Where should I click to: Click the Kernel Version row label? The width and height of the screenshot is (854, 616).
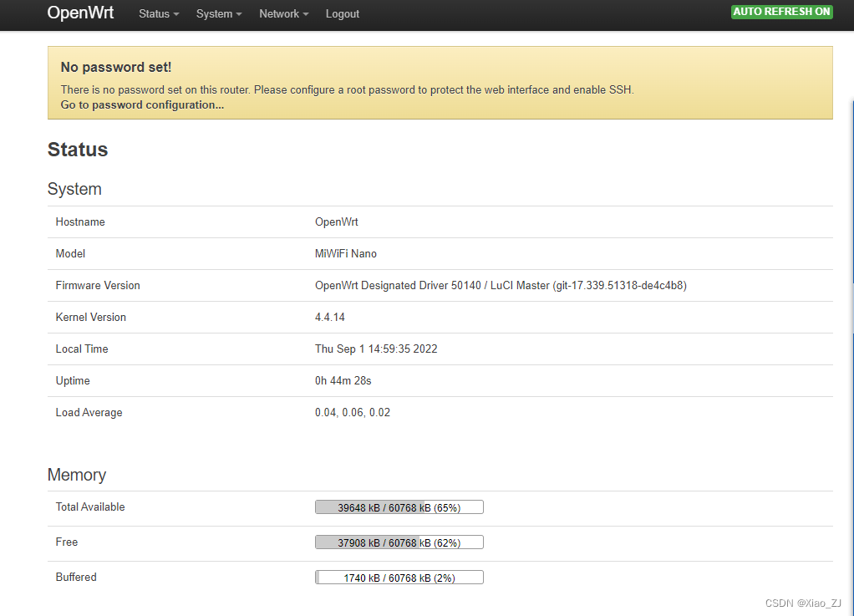tap(90, 317)
